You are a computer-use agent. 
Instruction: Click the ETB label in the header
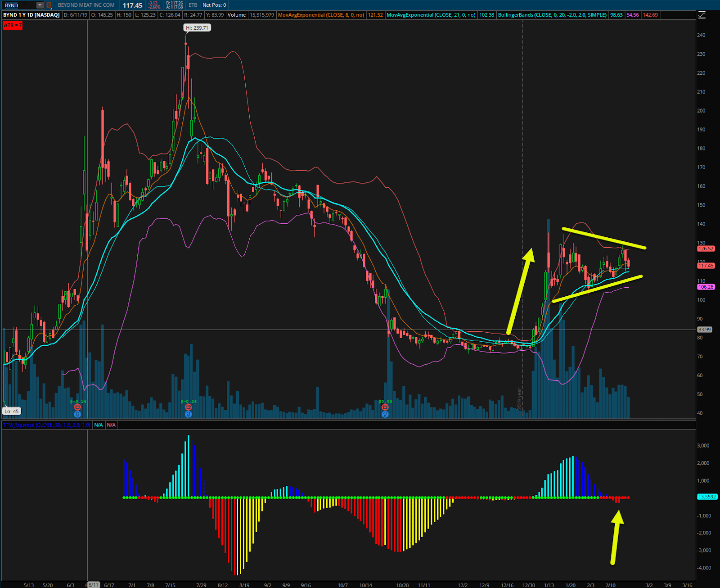[193, 5]
